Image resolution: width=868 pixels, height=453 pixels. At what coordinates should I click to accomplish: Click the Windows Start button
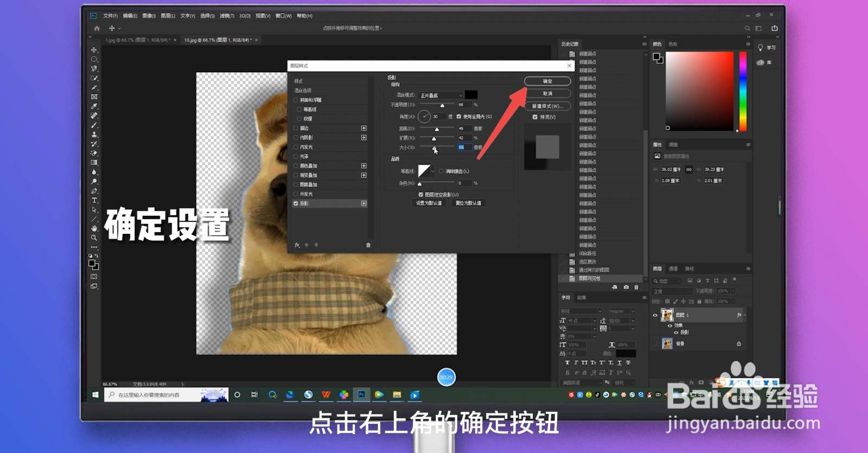tap(95, 395)
